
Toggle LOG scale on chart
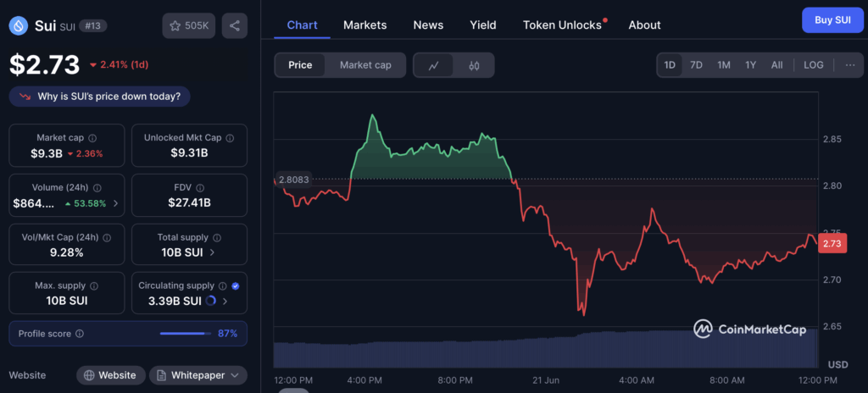click(x=813, y=64)
